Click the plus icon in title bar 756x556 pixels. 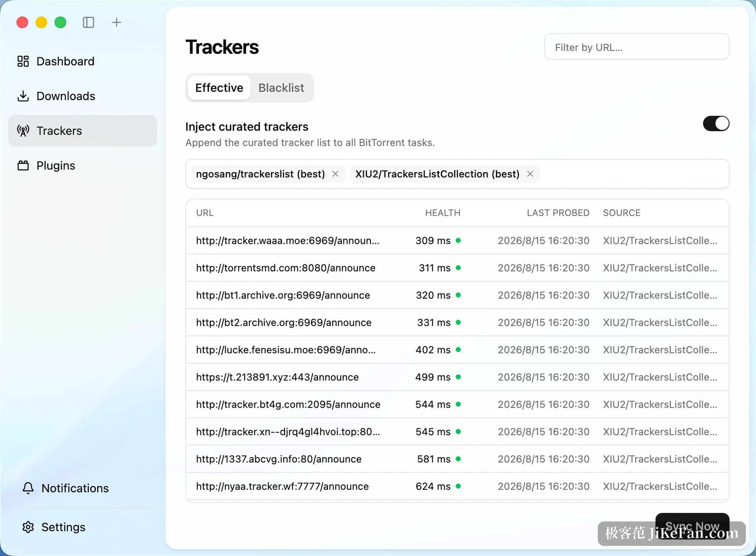tap(117, 22)
